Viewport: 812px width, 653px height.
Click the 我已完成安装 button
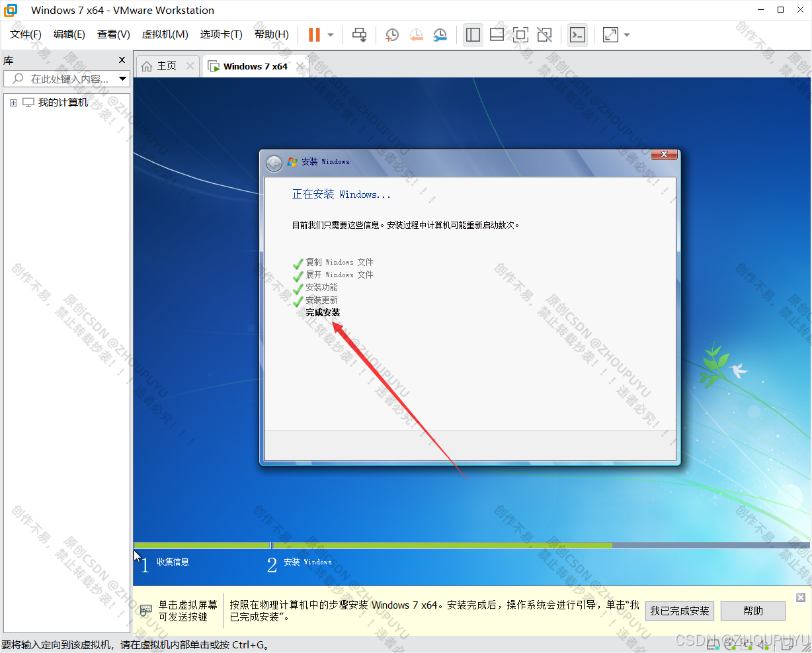(x=680, y=611)
